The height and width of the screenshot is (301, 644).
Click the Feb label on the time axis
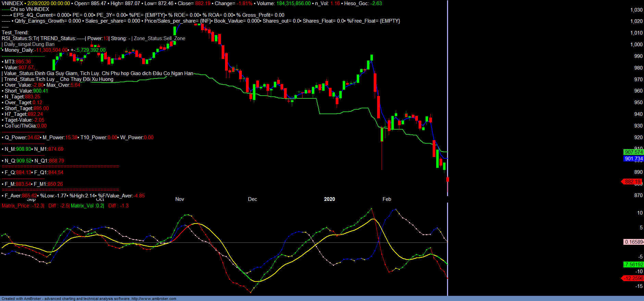[x=387, y=199]
